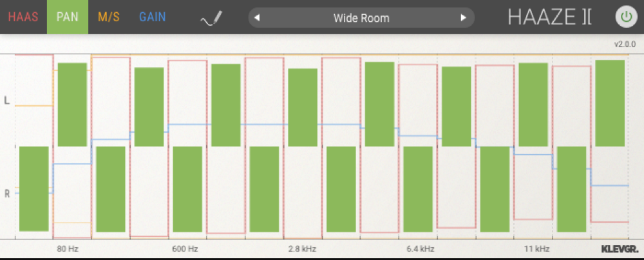Click the L channel label
644x260 pixels.
pos(7,101)
